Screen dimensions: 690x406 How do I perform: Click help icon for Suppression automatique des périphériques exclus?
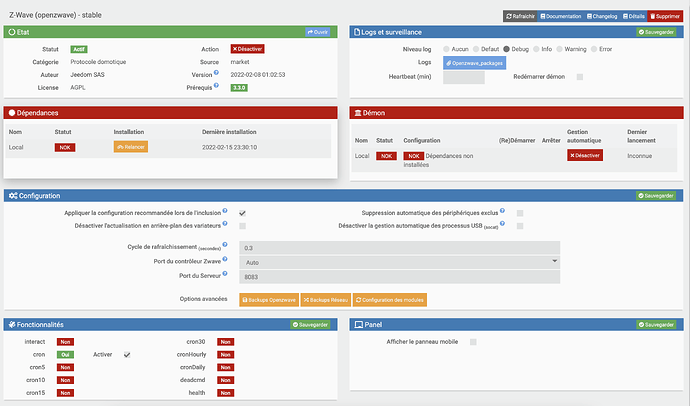[502, 211]
